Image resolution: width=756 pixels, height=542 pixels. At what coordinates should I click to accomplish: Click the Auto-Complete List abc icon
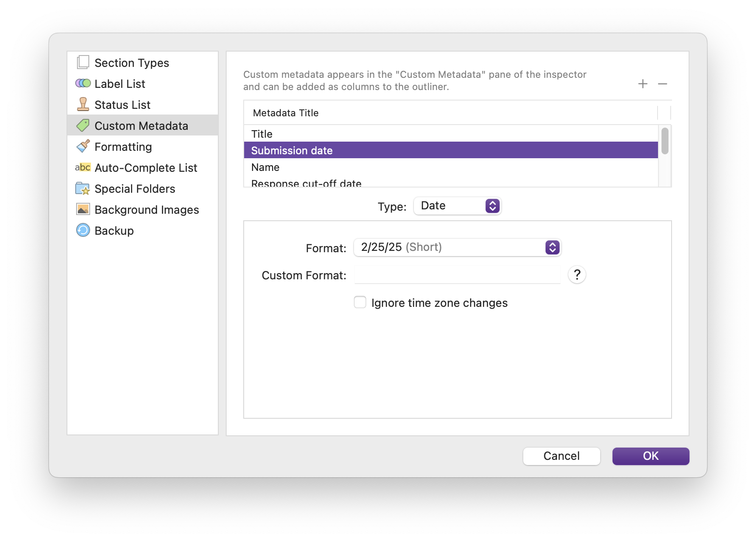pos(83,167)
